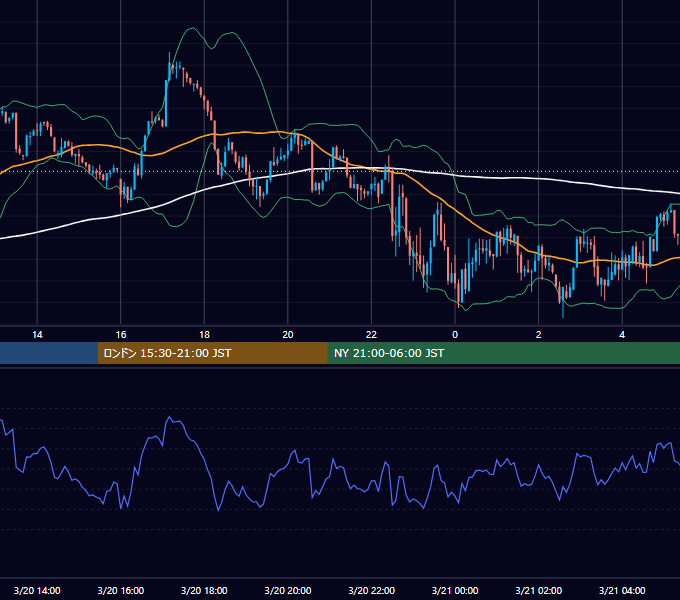The height and width of the screenshot is (600, 680).
Task: Click the 3/20 14:00 date label
Action: [37, 590]
